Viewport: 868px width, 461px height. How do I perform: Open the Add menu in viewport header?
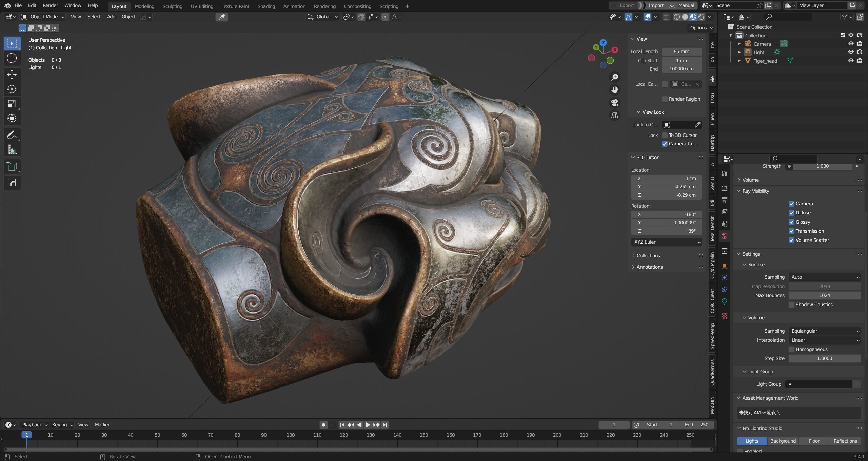tap(111, 17)
